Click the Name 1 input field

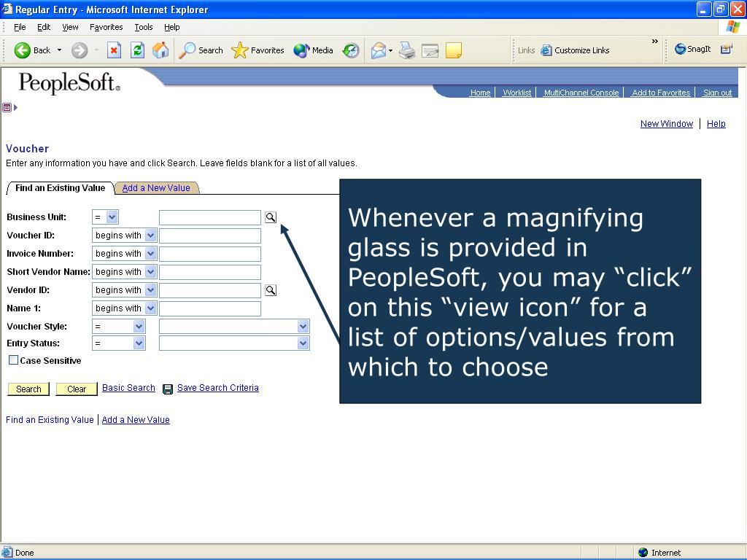point(210,308)
